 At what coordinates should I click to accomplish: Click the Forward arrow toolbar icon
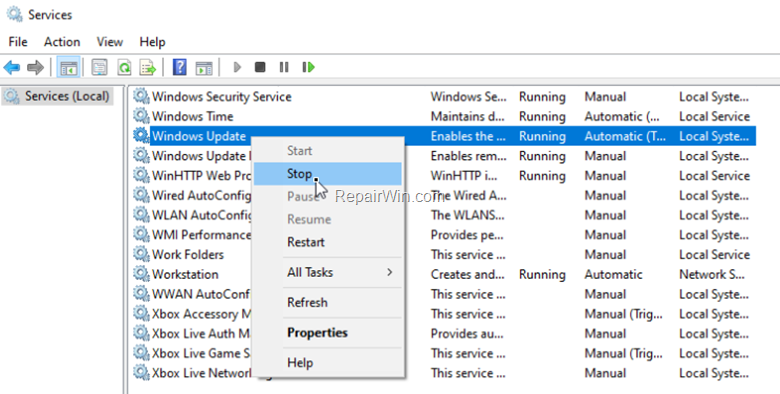tap(35, 67)
